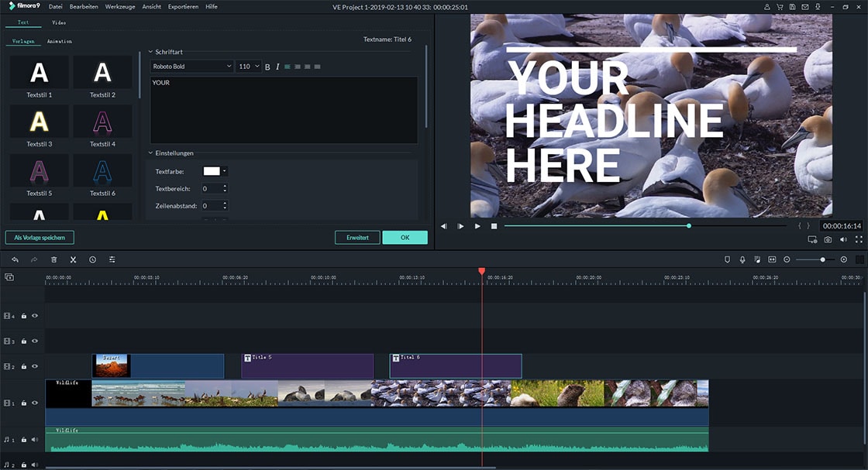Open the Hilfe menu
This screenshot has width=868, height=470.
(212, 7)
